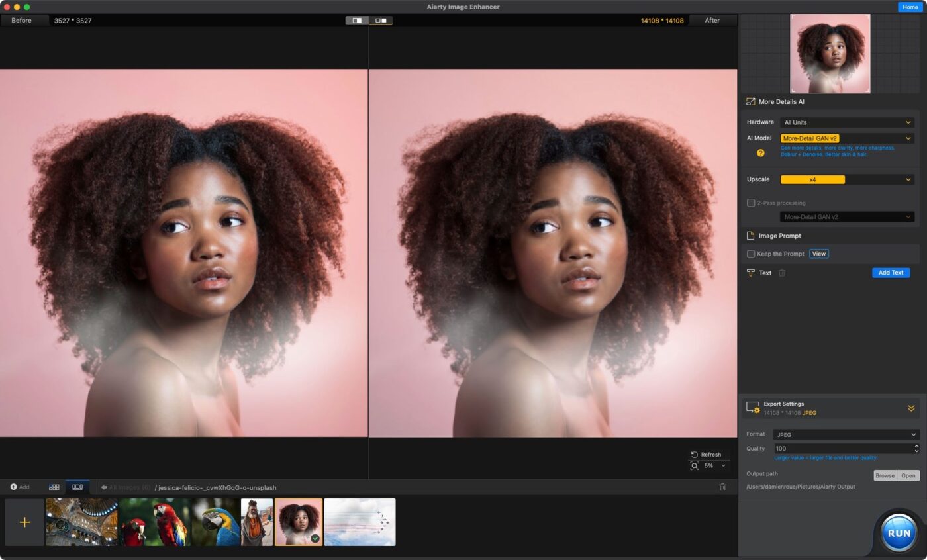Delete image with the filmstrip trash icon
The width and height of the screenshot is (927, 560).
tap(722, 487)
